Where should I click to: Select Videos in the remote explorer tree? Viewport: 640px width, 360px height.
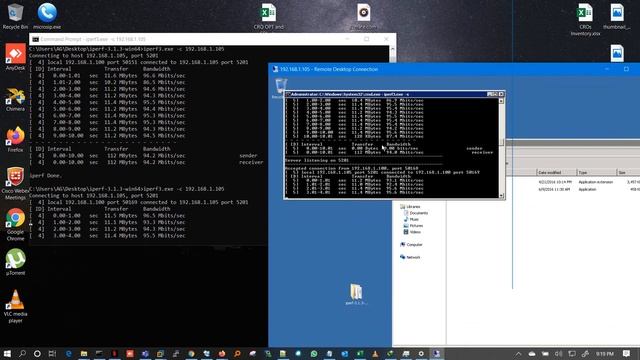point(412,232)
